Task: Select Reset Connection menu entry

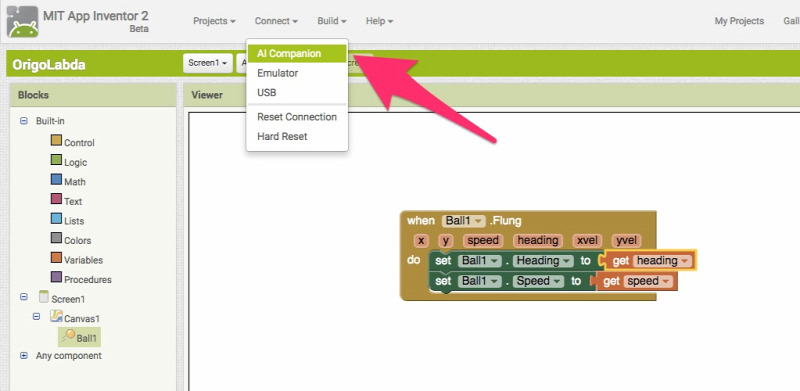Action: point(297,117)
